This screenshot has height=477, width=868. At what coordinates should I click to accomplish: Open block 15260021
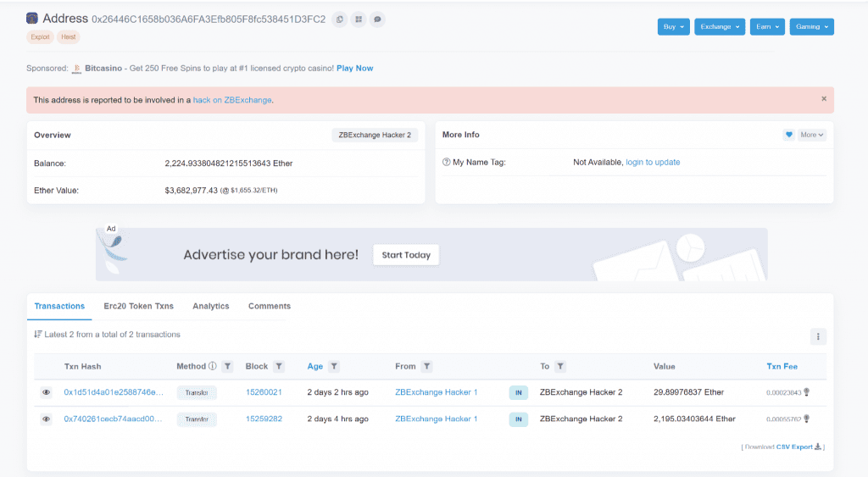coord(264,392)
